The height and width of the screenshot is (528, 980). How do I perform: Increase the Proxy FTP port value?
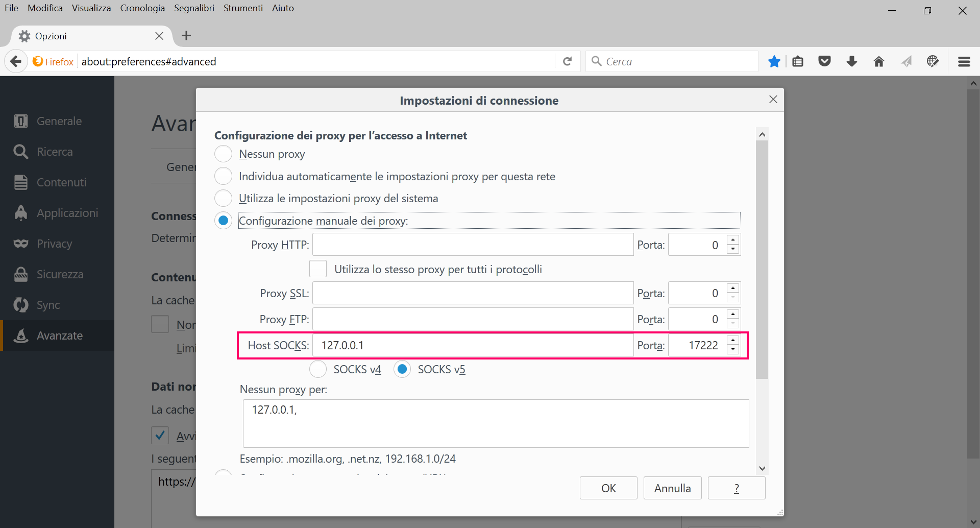coord(733,315)
